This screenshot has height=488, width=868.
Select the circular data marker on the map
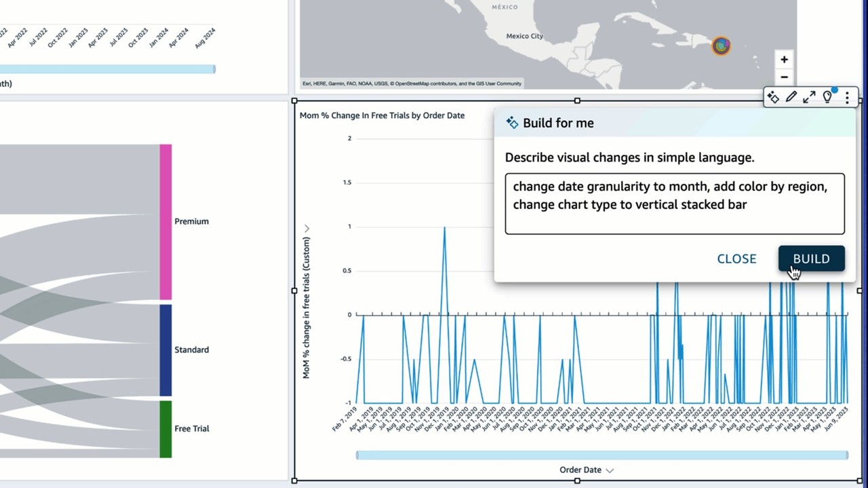coord(721,46)
